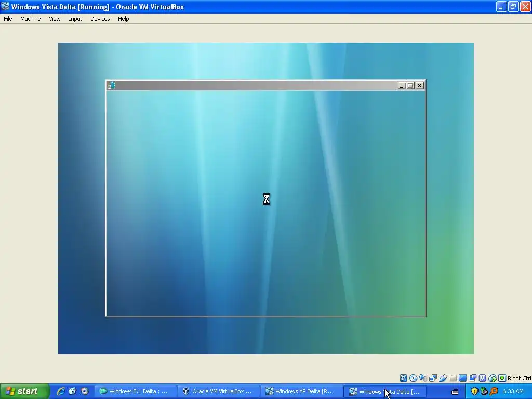Image resolution: width=532 pixels, height=399 pixels.
Task: Click the display status icon
Action: point(462,378)
